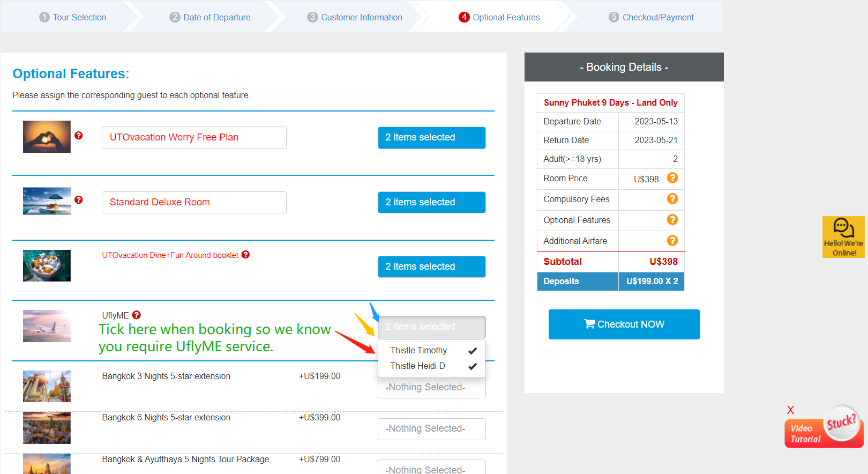Image resolution: width=868 pixels, height=474 pixels.
Task: Go to step 2 Date of Departure
Action: click(210, 17)
